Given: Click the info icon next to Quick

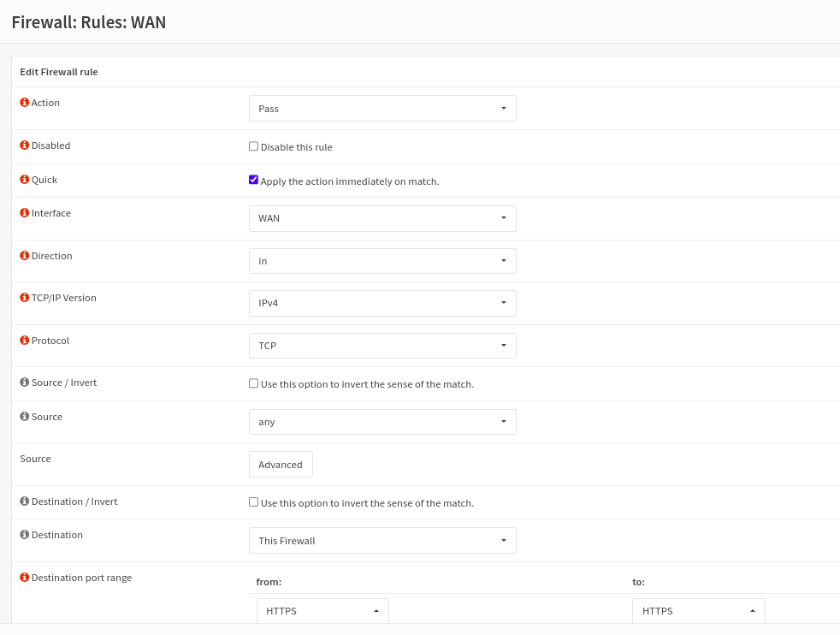Looking at the screenshot, I should 24,179.
